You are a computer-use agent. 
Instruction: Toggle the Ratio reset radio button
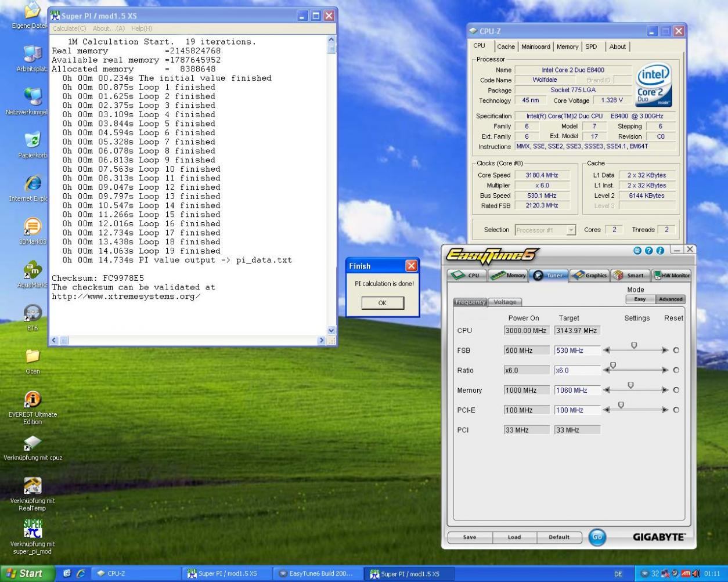click(676, 370)
